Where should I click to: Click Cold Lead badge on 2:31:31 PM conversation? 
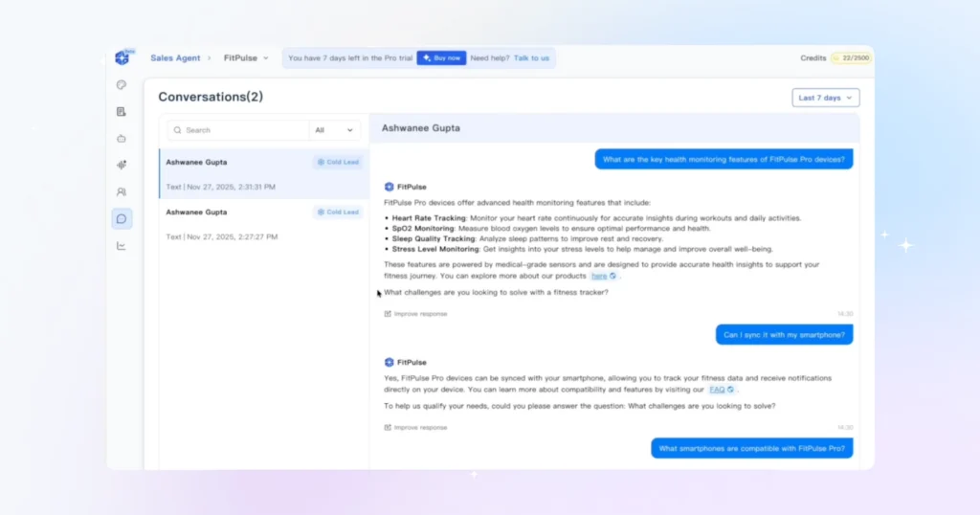338,162
